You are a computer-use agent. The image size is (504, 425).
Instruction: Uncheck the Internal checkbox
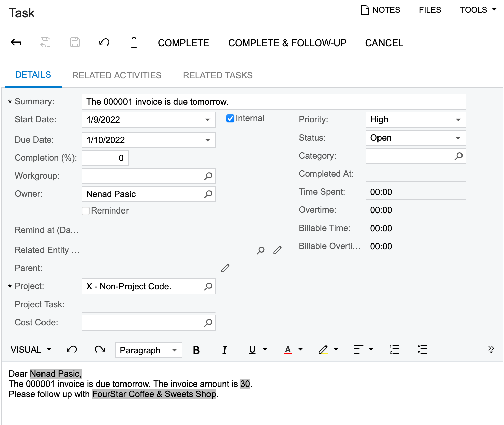click(x=230, y=118)
